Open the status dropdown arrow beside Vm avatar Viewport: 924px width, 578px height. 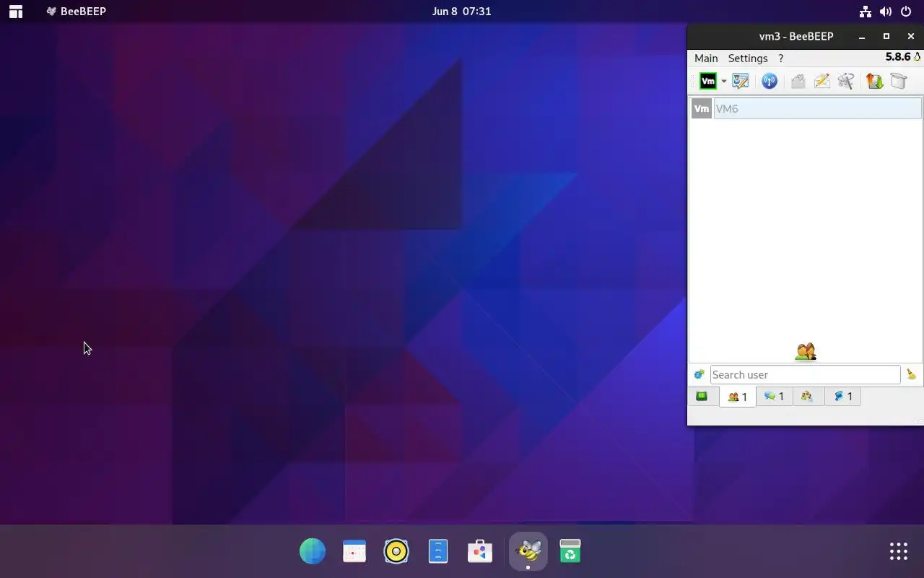[x=723, y=82]
